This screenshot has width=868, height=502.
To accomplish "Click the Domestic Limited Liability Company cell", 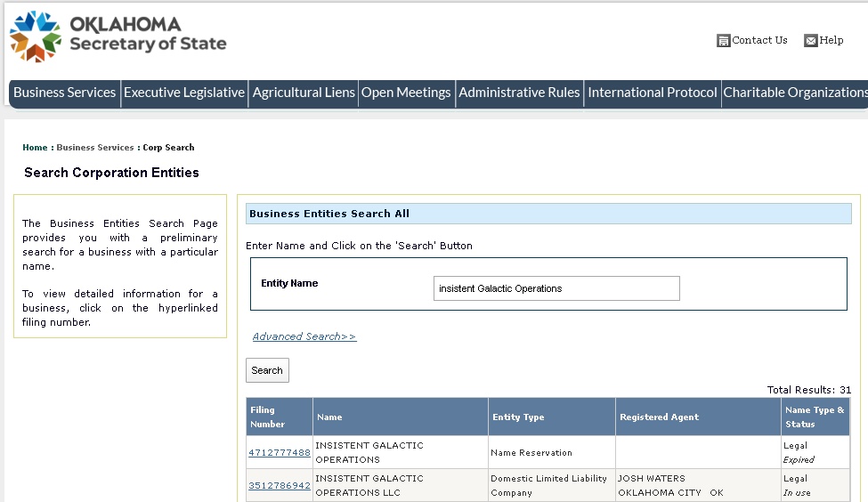I will point(552,485).
